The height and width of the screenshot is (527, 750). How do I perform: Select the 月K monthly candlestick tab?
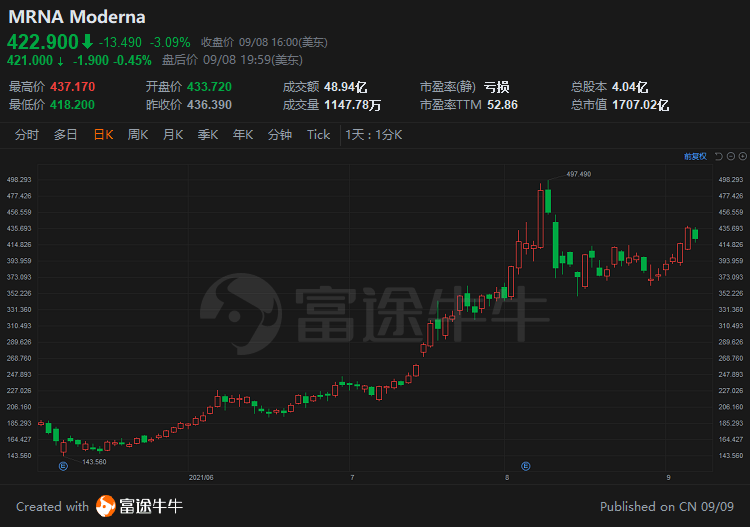[x=173, y=135]
